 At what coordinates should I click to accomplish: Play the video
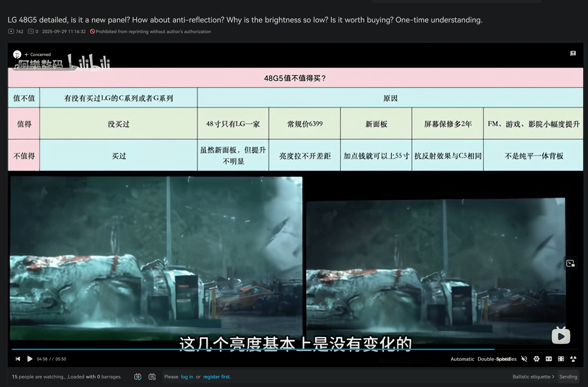(x=30, y=359)
